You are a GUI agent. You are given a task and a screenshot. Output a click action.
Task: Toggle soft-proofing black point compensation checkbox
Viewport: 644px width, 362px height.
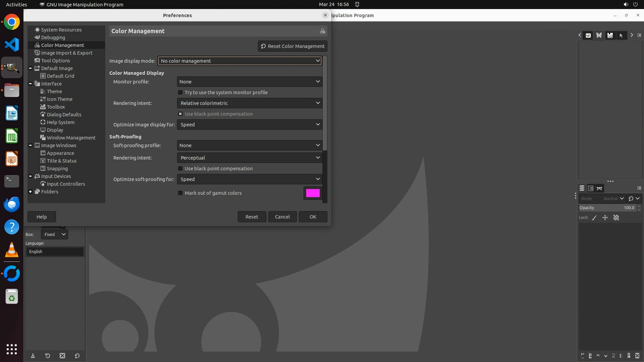point(180,169)
